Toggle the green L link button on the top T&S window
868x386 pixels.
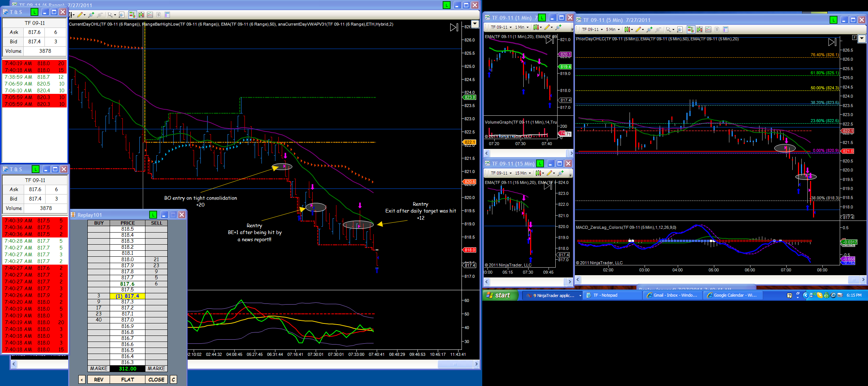click(34, 12)
